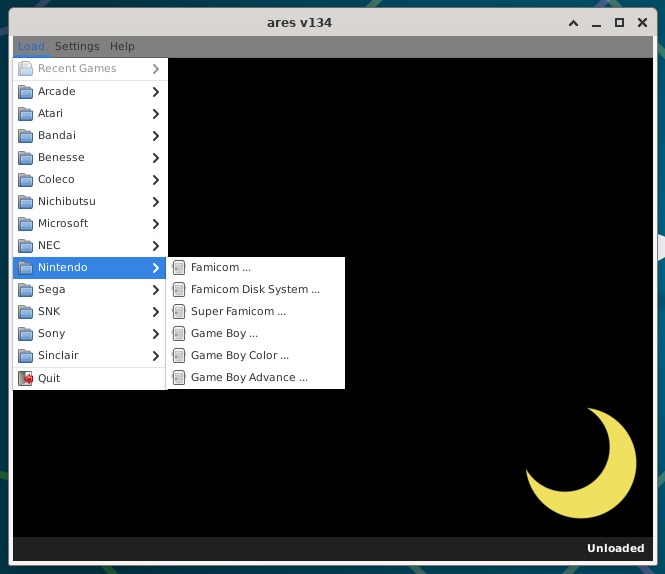
Task: Click the red Quit exit icon
Action: click(25, 378)
